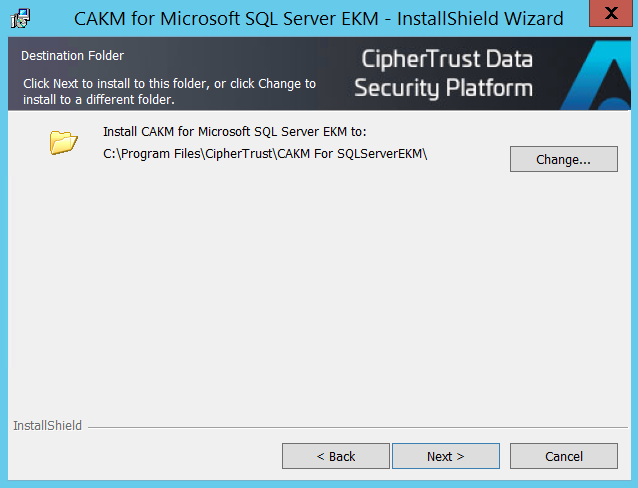Screen dimensions: 638x488
Task: Click the yellow folder icon
Action: point(63,142)
